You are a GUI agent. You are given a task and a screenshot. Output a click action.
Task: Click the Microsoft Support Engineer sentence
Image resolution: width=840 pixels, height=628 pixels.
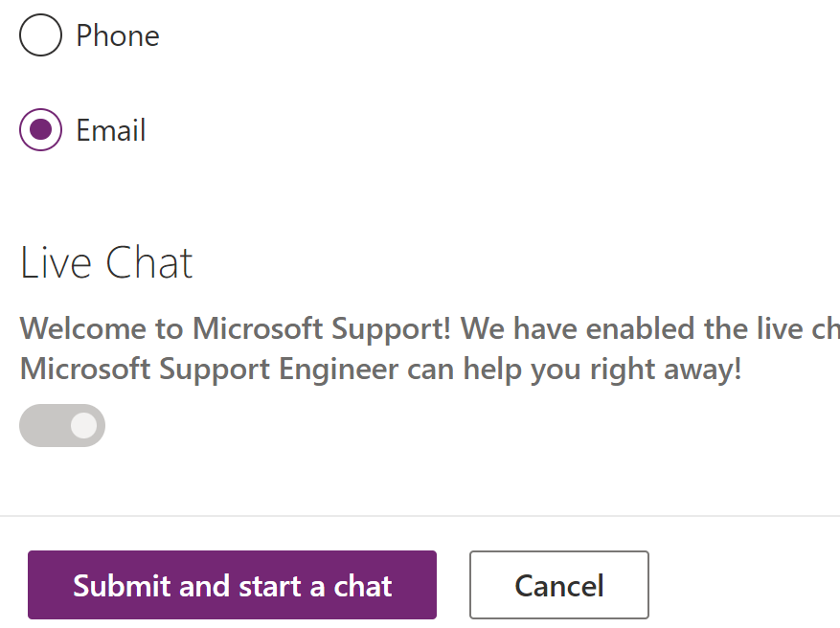pos(381,370)
